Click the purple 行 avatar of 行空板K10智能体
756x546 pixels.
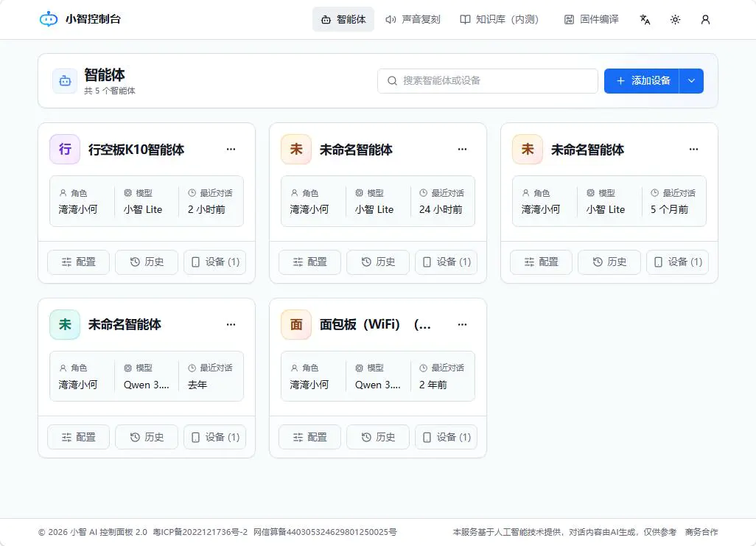65,149
